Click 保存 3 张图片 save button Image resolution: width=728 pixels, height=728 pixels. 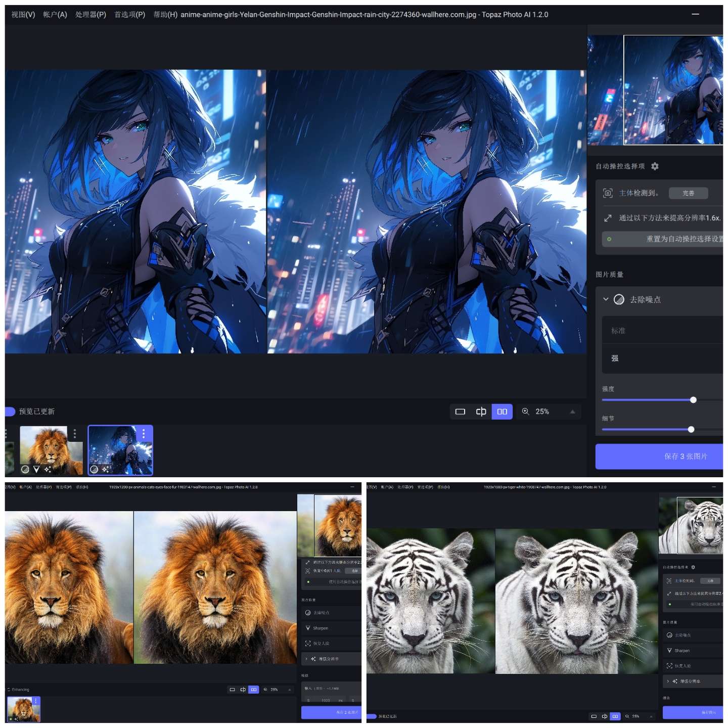click(x=659, y=457)
